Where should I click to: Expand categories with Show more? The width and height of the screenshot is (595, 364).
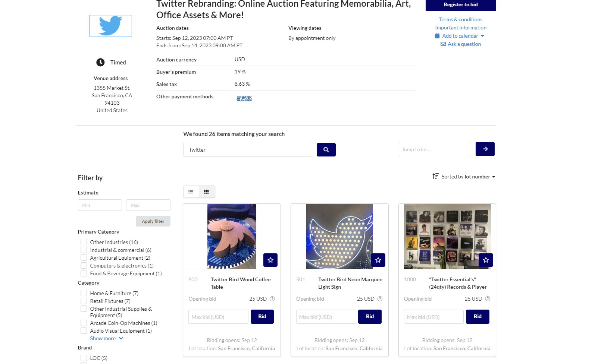(x=106, y=338)
